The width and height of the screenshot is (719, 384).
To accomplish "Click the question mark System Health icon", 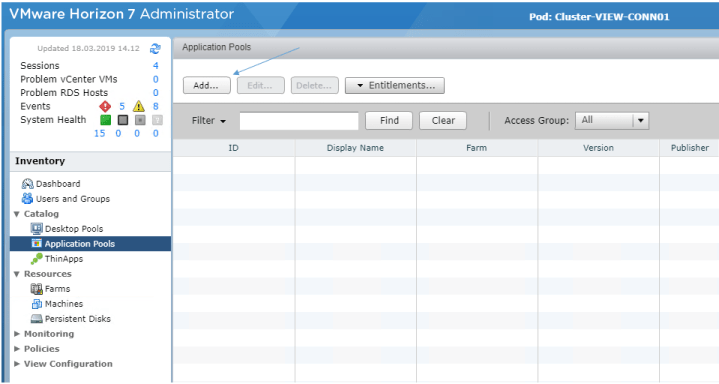I will [x=157, y=120].
